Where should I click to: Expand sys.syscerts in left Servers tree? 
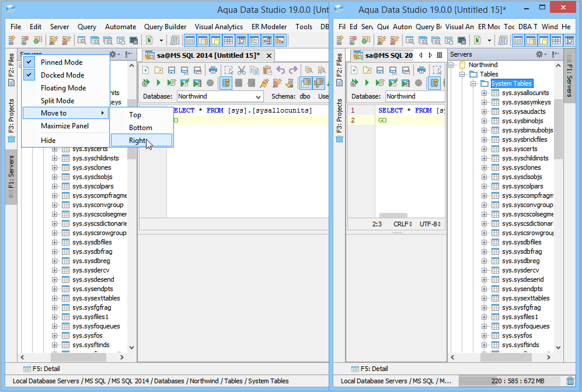tap(54, 149)
